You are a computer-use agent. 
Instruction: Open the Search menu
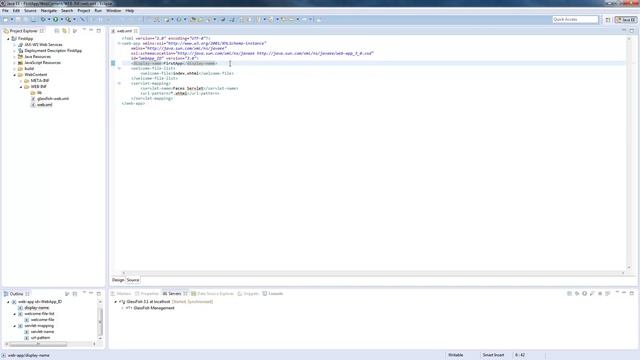click(x=67, y=11)
